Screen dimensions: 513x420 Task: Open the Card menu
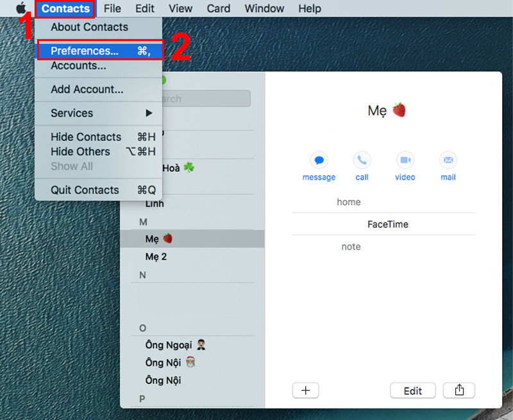coord(218,8)
